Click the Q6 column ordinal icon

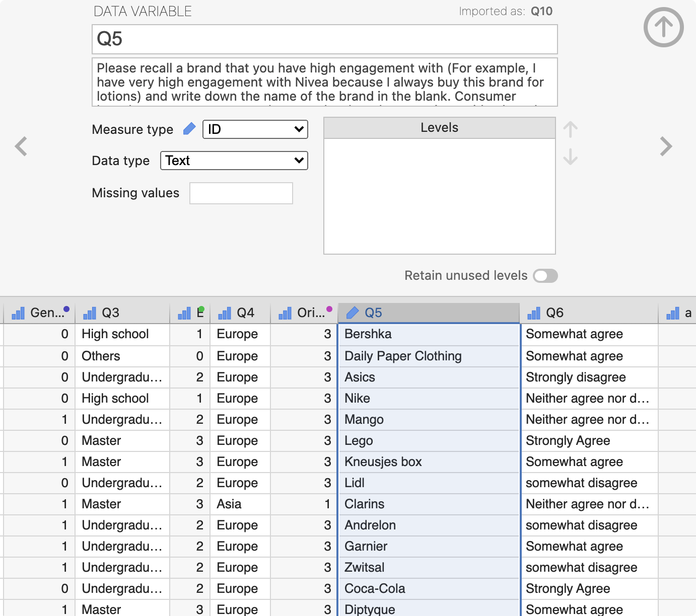pyautogui.click(x=534, y=313)
